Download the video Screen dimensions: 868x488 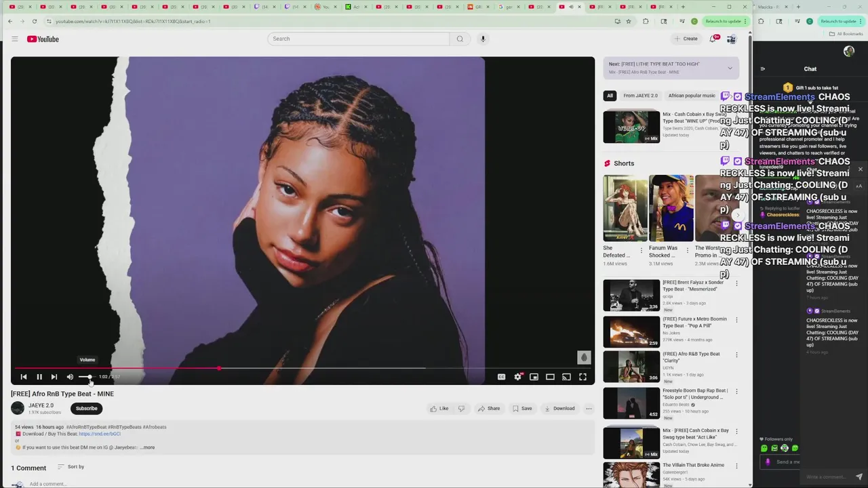coord(559,409)
